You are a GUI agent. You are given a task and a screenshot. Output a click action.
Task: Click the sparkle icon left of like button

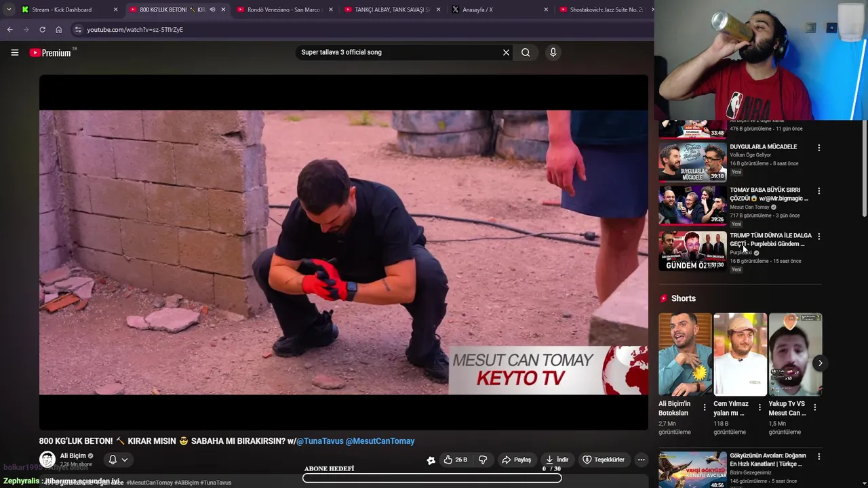431,460
